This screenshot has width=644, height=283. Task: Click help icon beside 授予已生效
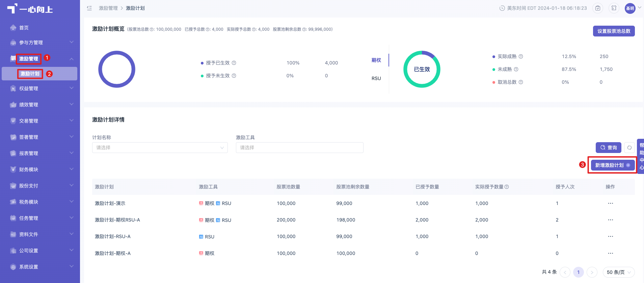point(234,63)
